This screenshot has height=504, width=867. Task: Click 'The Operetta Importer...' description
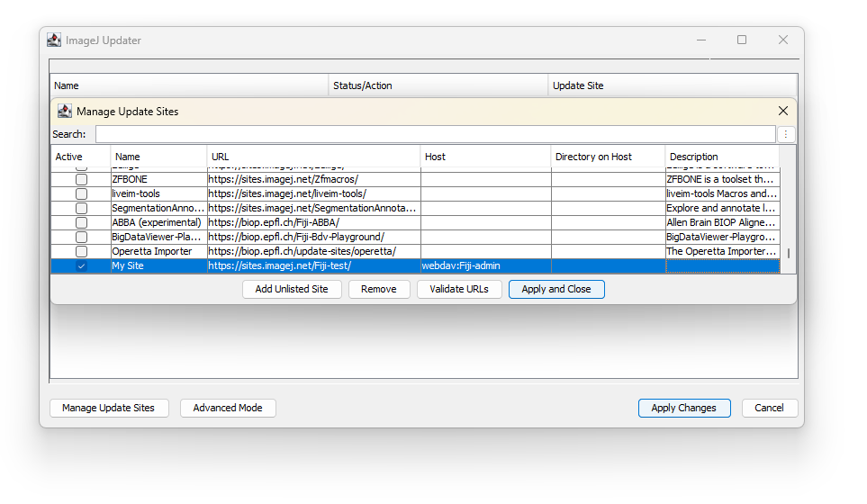[x=723, y=251]
